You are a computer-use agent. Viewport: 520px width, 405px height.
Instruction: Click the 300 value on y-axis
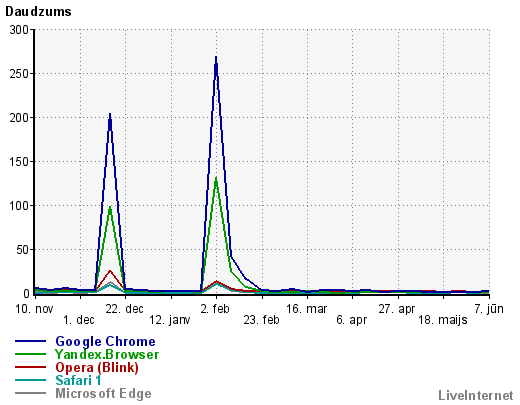point(19,30)
